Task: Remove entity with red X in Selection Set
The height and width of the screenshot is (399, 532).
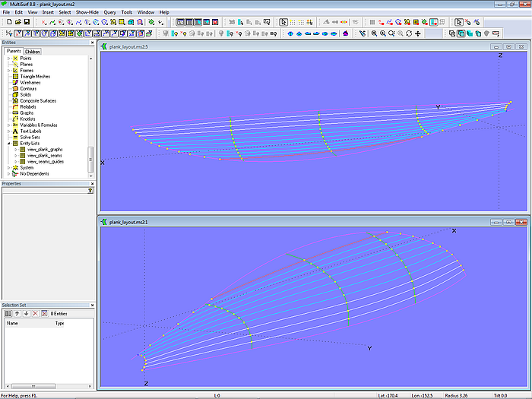Action: [35, 313]
